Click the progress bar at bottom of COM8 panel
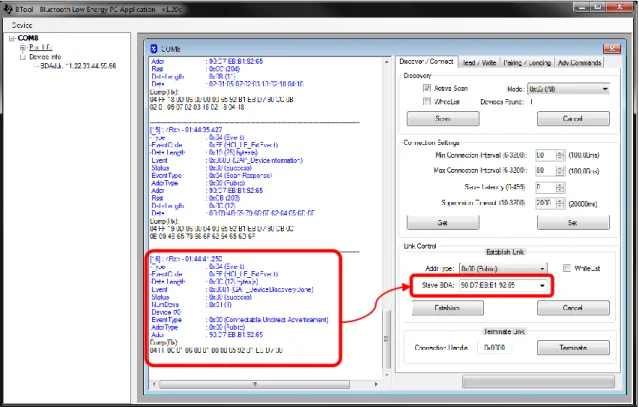The width and height of the screenshot is (639, 407). pos(538,381)
